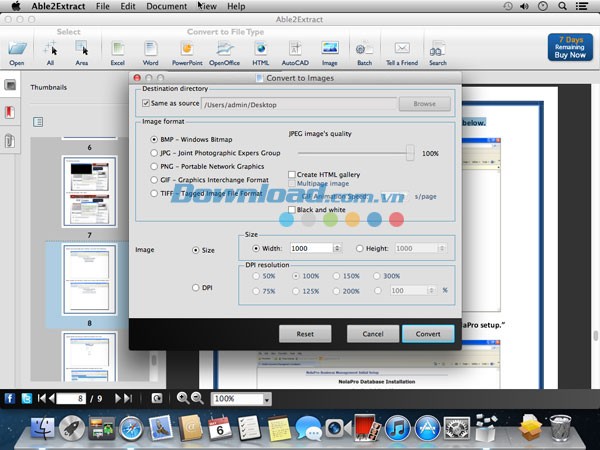Open Safari from the Dock
The image size is (600, 450).
tap(131, 429)
